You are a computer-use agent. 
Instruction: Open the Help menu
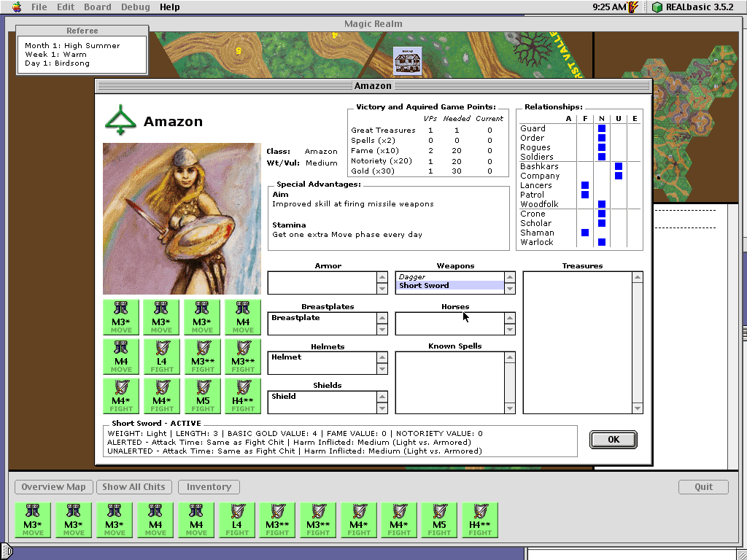169,7
